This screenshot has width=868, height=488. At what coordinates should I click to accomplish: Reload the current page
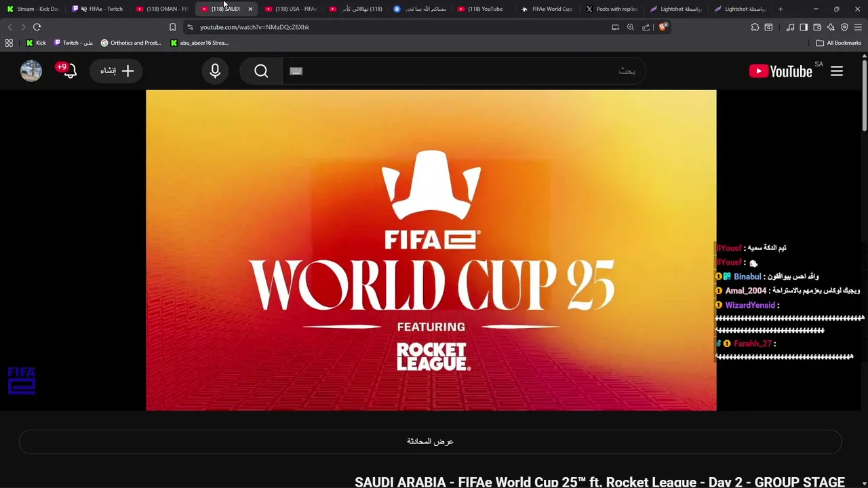[37, 27]
